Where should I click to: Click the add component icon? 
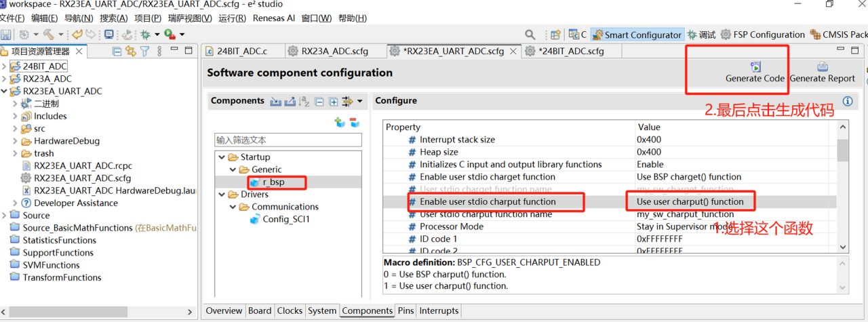340,123
